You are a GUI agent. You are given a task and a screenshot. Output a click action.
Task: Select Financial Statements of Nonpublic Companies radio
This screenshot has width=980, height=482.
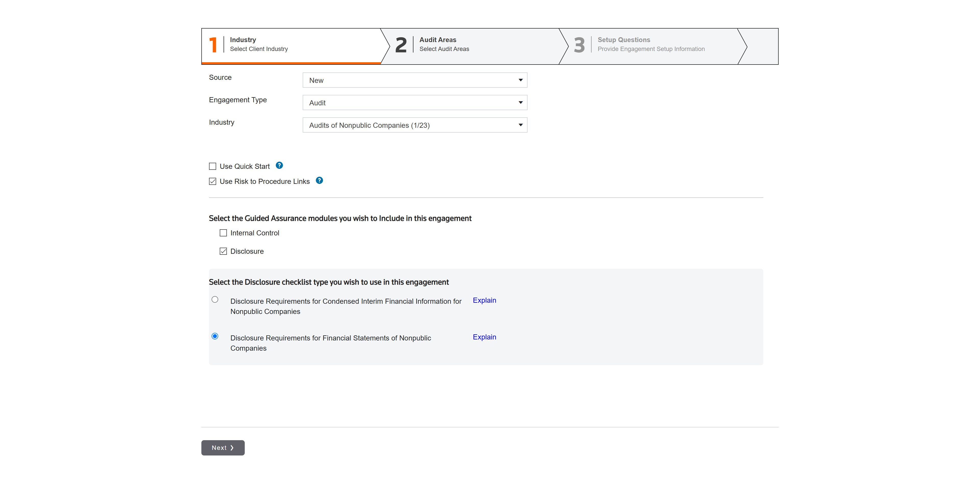pyautogui.click(x=215, y=336)
